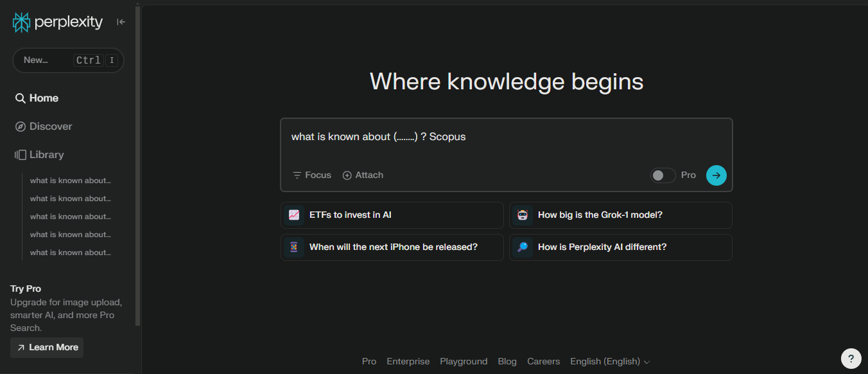Select the first 'what is known about' thread

point(71,181)
